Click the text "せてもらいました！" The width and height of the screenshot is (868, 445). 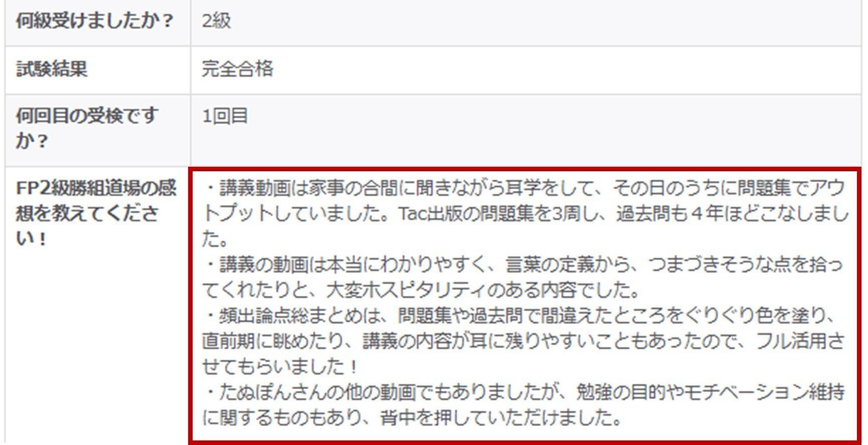click(x=280, y=367)
